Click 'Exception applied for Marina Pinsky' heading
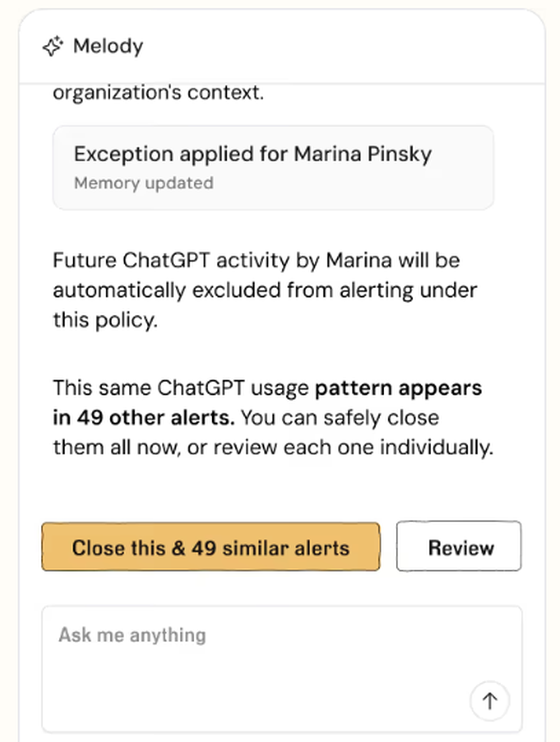560x742 pixels. pos(253,154)
